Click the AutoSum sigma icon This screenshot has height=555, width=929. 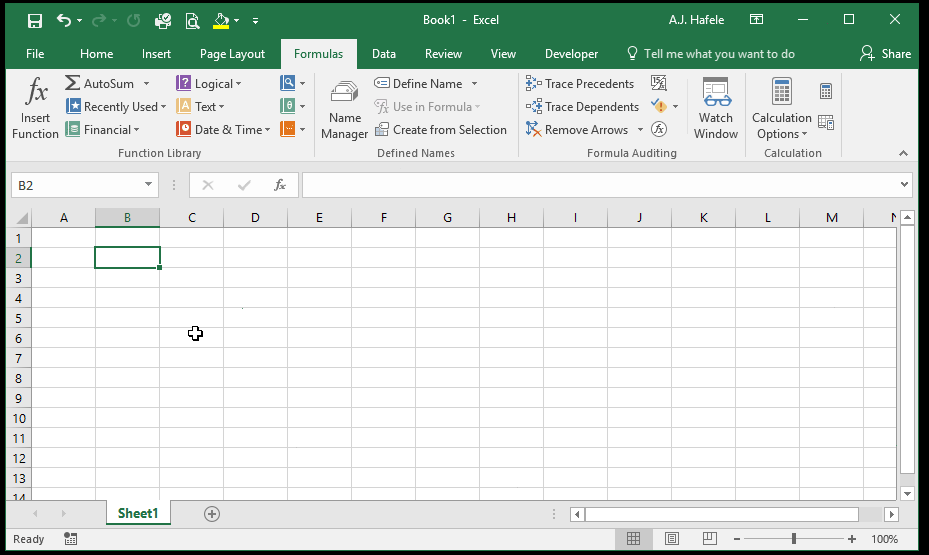72,83
